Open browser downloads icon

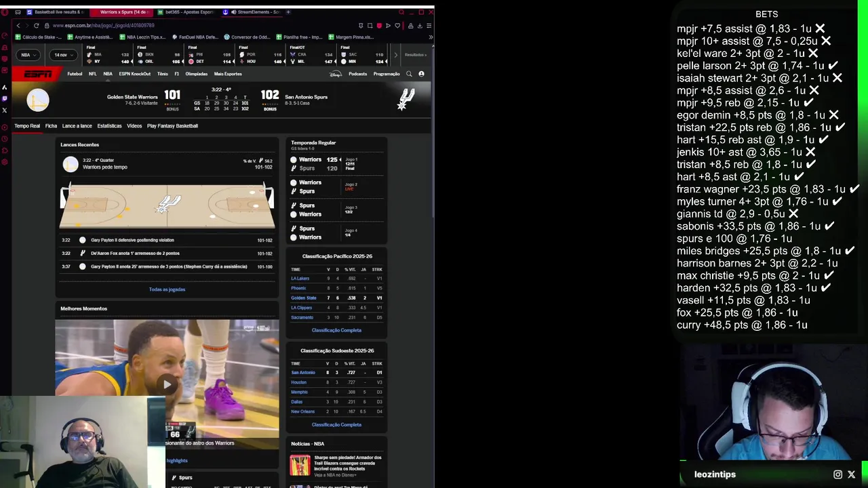pos(420,26)
